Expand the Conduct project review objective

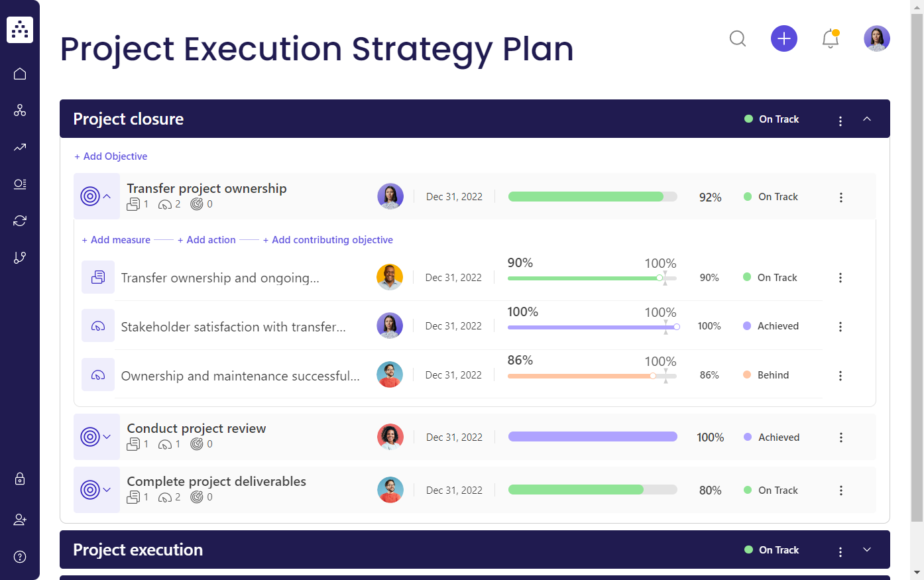point(107,437)
